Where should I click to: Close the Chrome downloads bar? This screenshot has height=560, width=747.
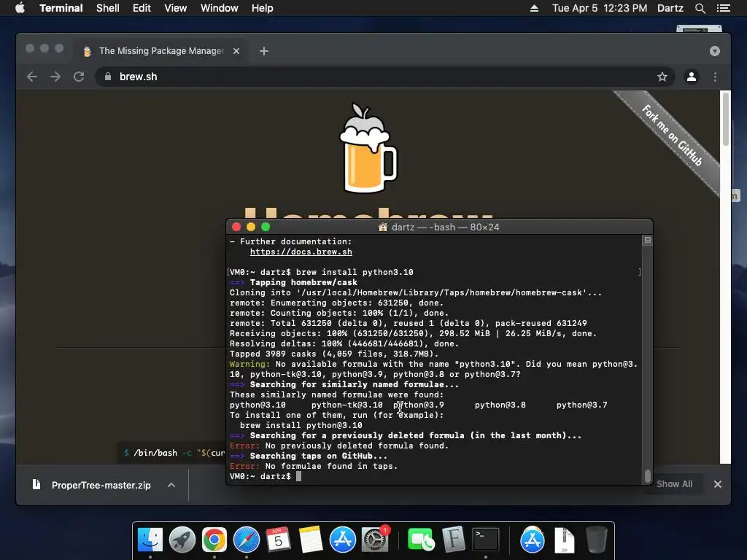[x=718, y=484]
